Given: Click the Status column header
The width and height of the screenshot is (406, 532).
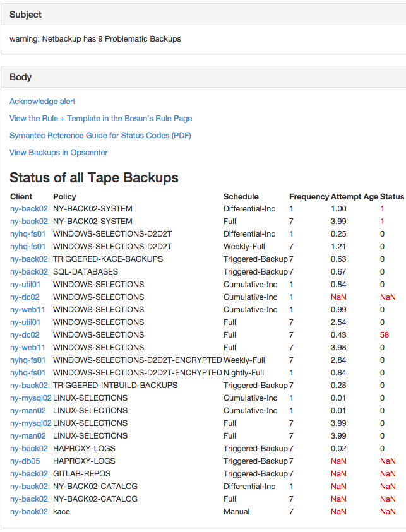Looking at the screenshot, I should [x=391, y=197].
